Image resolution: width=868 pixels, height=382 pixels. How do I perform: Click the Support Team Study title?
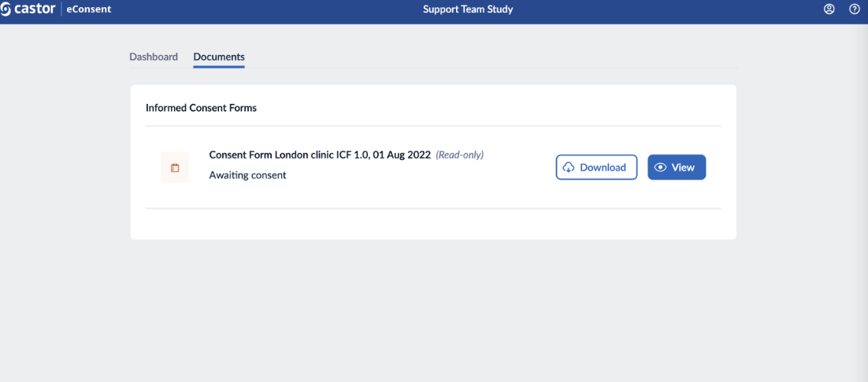(468, 9)
